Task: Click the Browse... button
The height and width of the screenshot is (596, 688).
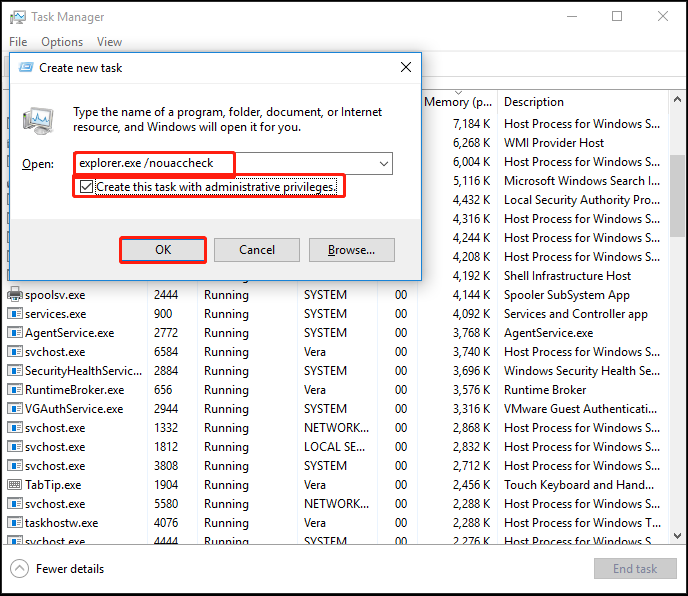Action: pyautogui.click(x=351, y=250)
